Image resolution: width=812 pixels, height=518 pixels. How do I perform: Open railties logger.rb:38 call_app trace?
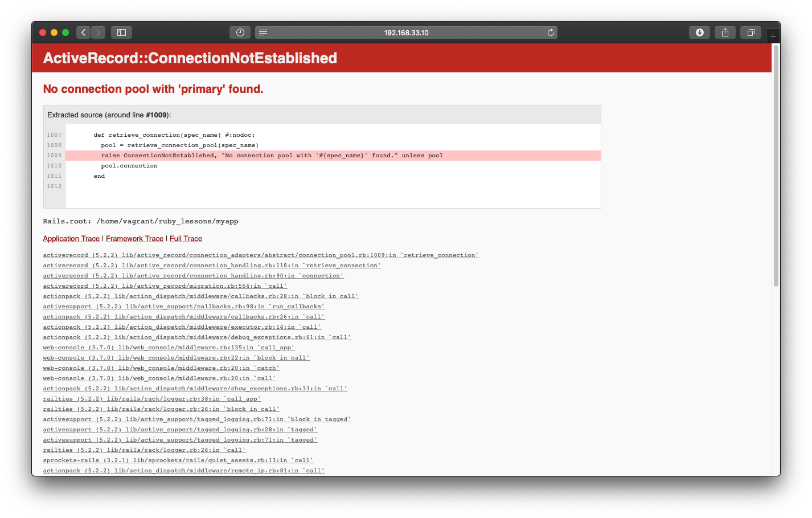pos(151,399)
